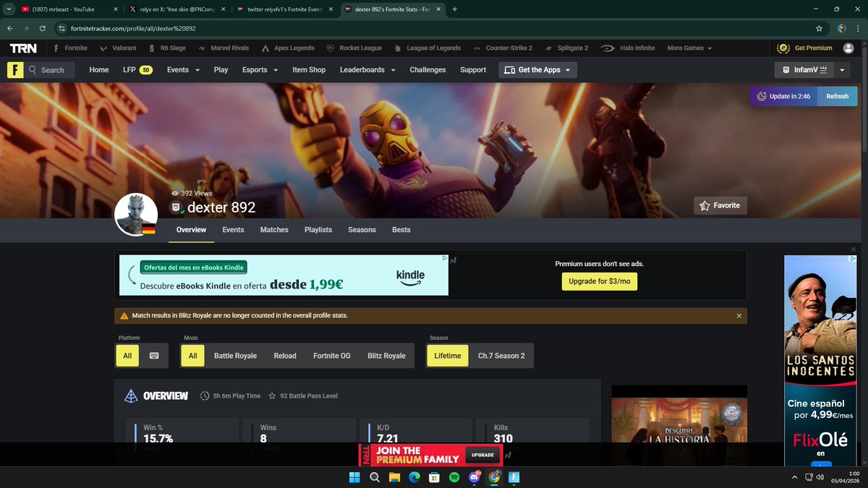Viewport: 868px width, 488px height.
Task: Expand the Events menu
Action: click(x=182, y=70)
